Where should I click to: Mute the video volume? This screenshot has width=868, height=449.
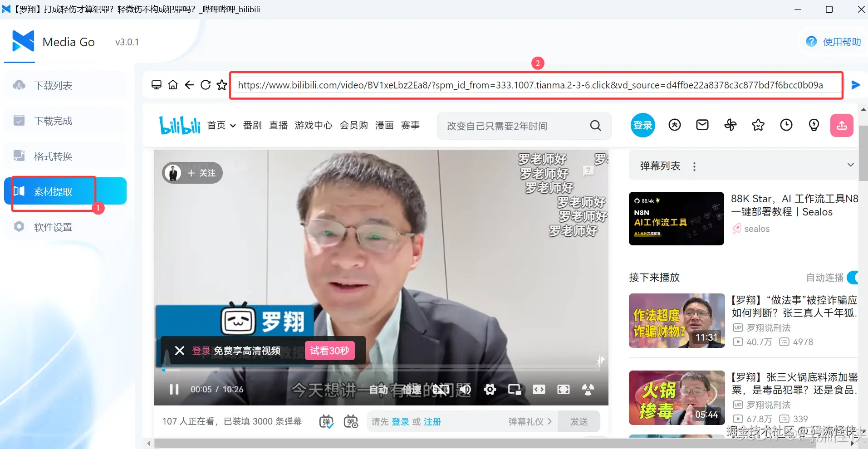pyautogui.click(x=465, y=389)
